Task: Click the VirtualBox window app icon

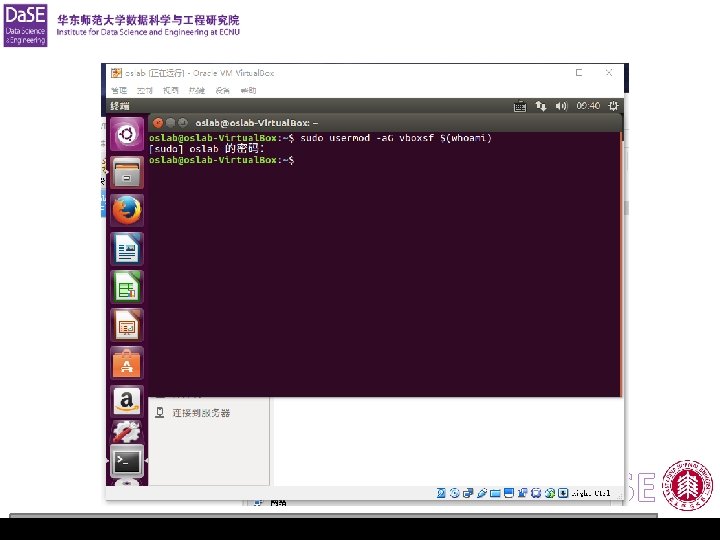Action: point(116,73)
